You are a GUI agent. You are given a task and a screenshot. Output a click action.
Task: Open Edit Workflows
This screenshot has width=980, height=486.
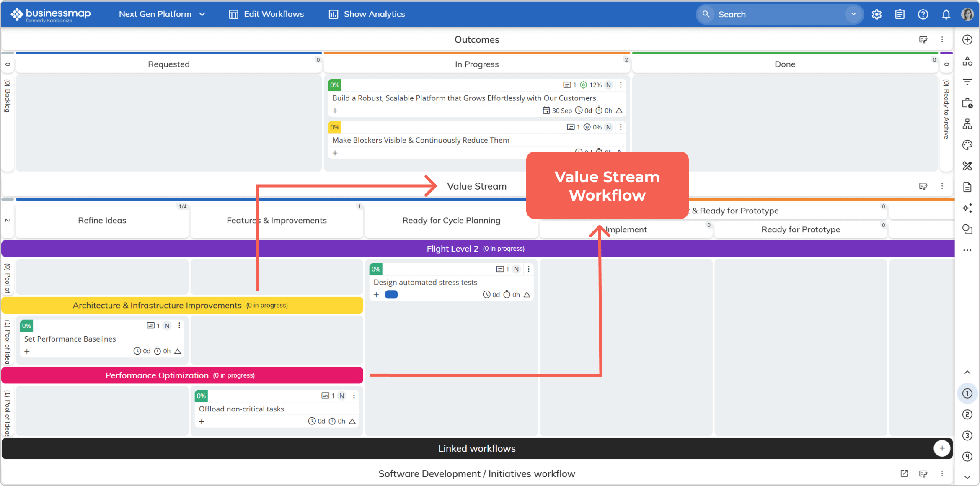266,14
